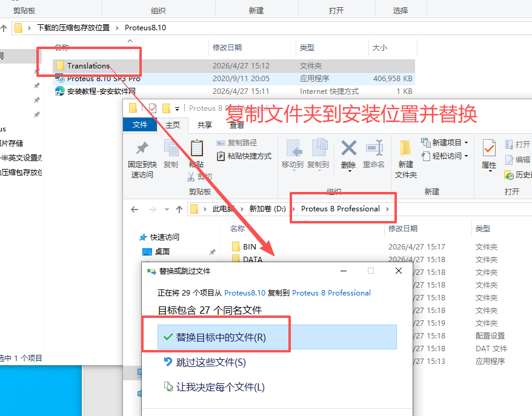Click 新加卷 (D:) in the breadcrumb
532x416 pixels.
click(x=267, y=209)
